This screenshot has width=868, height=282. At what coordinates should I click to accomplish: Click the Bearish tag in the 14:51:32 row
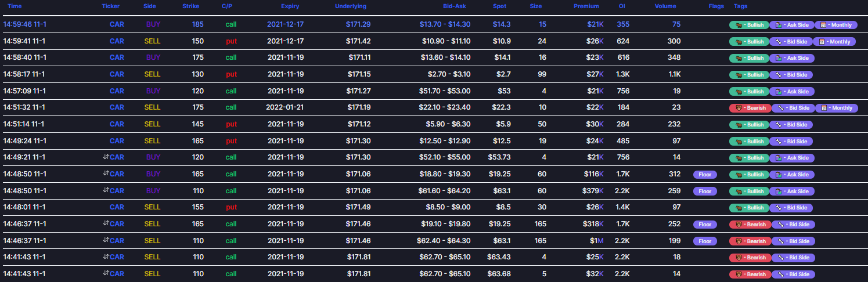click(x=750, y=108)
